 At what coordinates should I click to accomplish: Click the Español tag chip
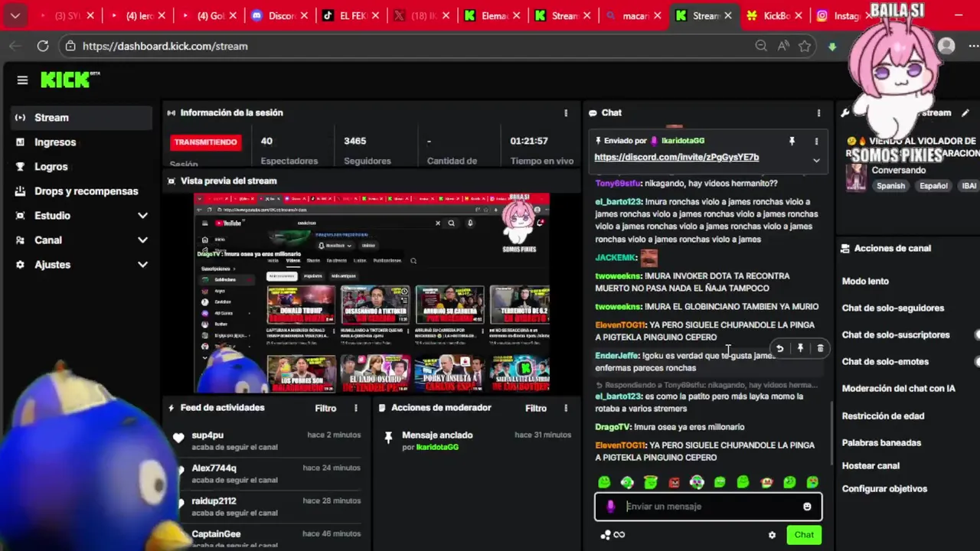click(933, 186)
